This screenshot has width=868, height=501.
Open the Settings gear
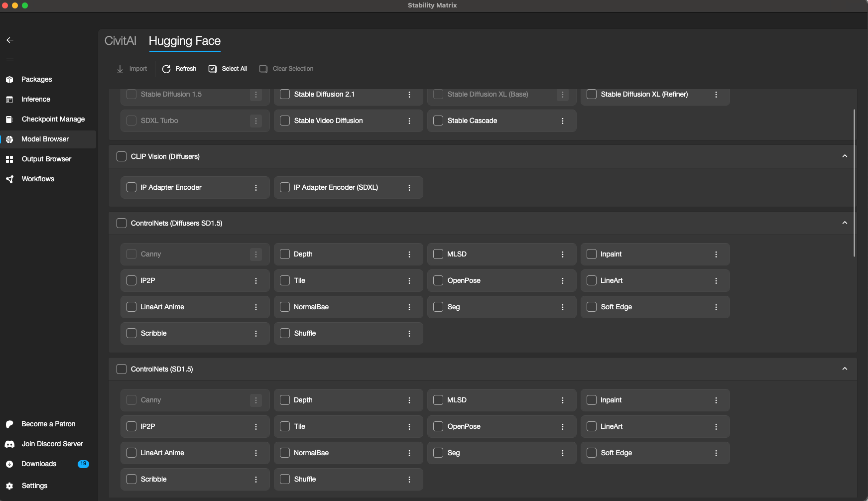9,486
